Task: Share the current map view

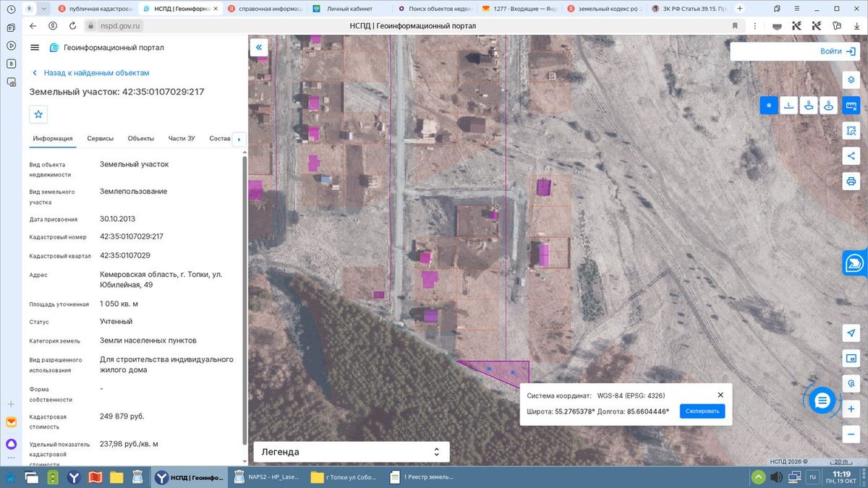Action: [851, 155]
